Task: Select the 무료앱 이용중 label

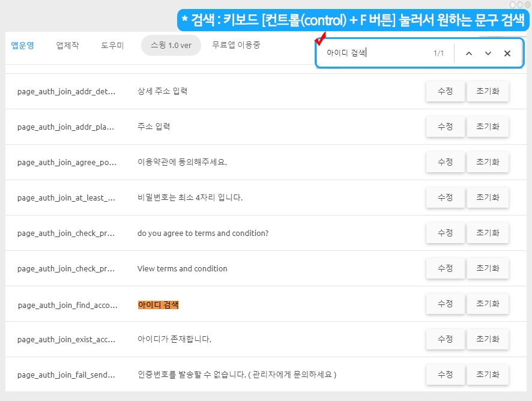Action: pyautogui.click(x=236, y=45)
